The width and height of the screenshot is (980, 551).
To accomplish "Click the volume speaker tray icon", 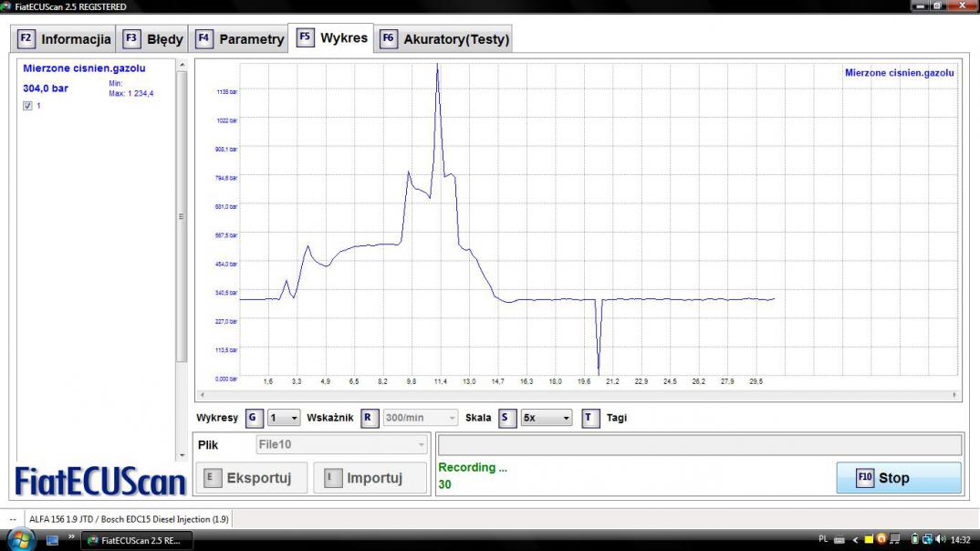I will [941, 539].
